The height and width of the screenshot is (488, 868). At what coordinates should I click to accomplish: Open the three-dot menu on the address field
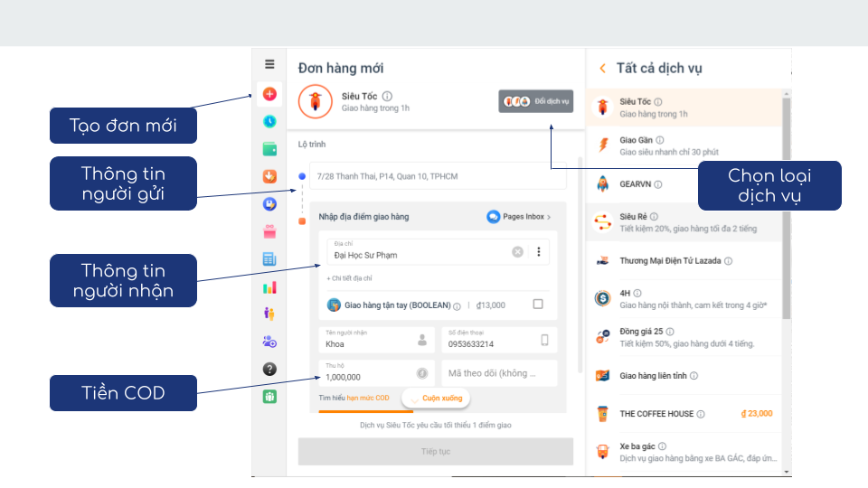point(539,252)
